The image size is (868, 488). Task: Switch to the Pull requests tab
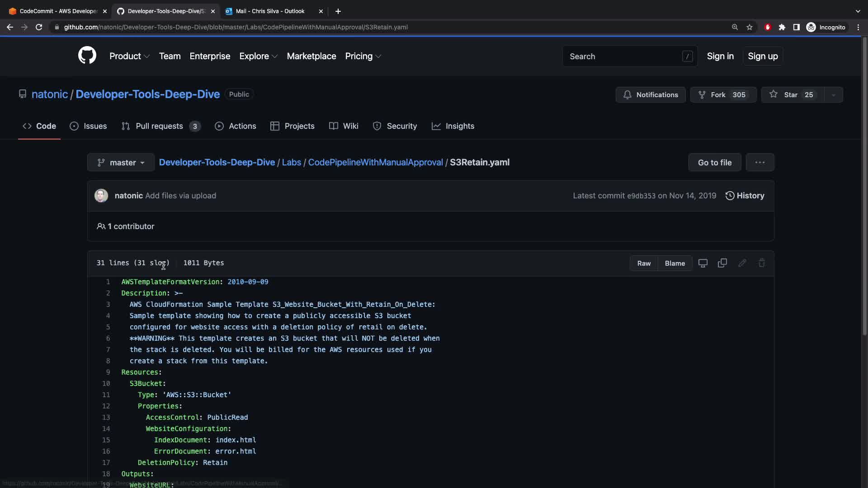(159, 126)
